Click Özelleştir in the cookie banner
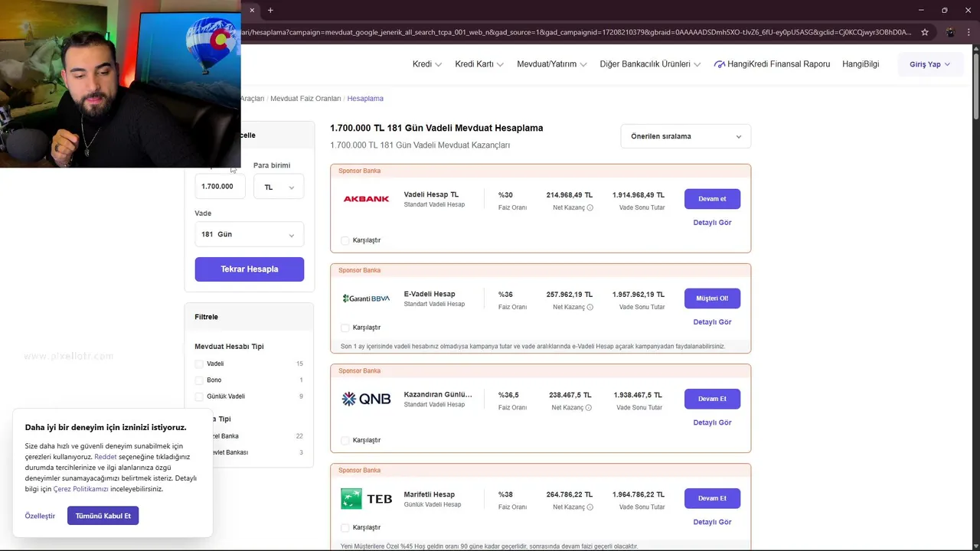The height and width of the screenshot is (551, 980). [x=40, y=516]
